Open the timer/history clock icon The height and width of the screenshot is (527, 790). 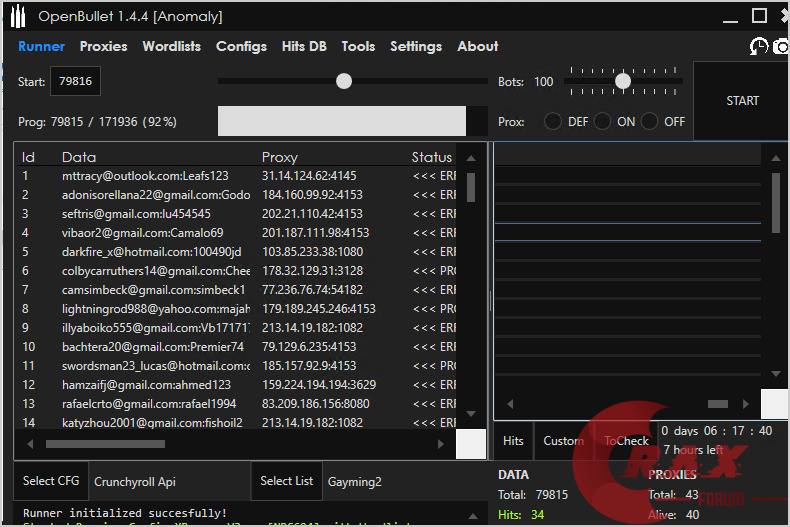759,47
